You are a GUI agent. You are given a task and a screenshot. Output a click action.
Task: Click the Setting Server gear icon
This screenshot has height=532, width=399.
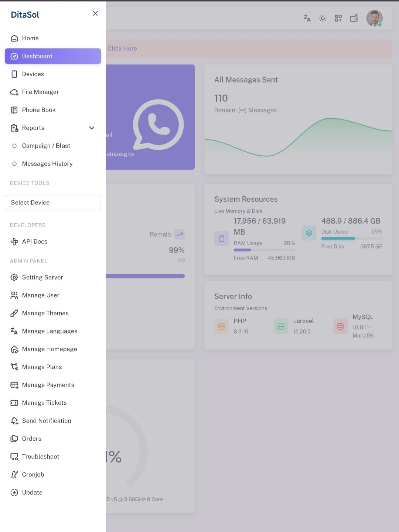point(14,277)
